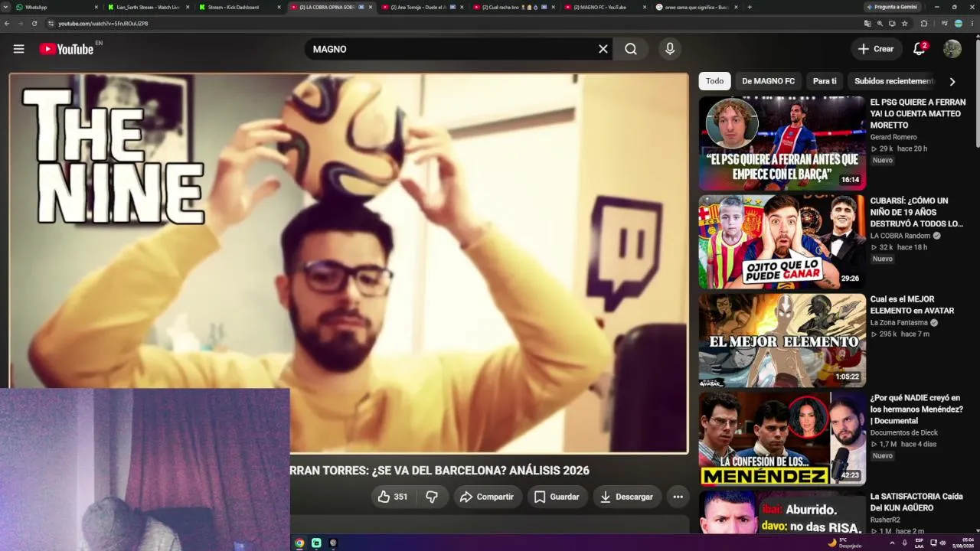This screenshot has width=980, height=551.
Task: Open 'CUBARSÍ: ¿CÓMO UN NIÑO' video title
Action: click(917, 212)
